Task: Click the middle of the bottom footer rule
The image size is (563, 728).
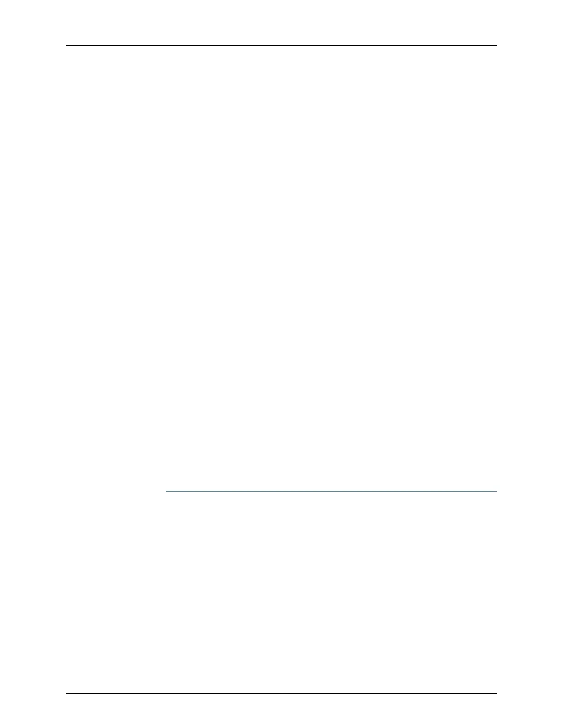Action: [281, 694]
